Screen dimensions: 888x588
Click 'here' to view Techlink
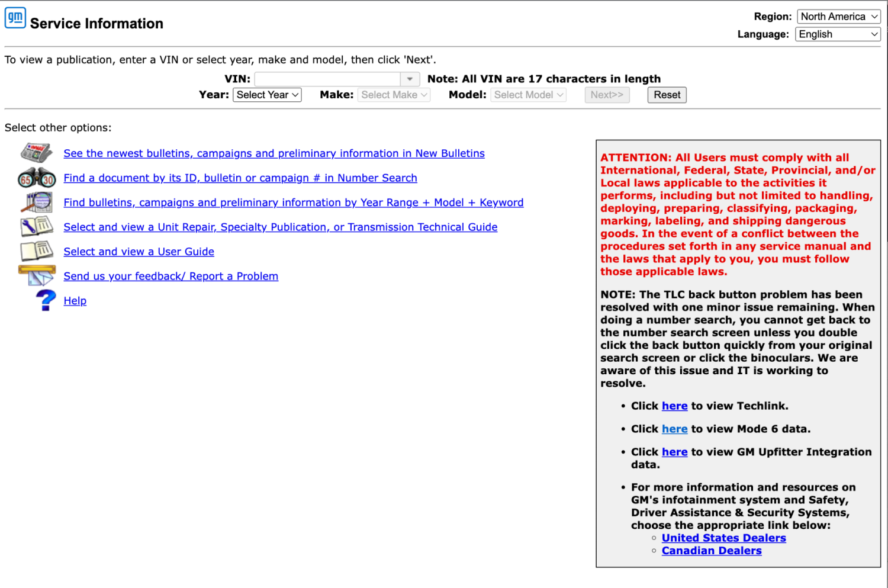(674, 406)
